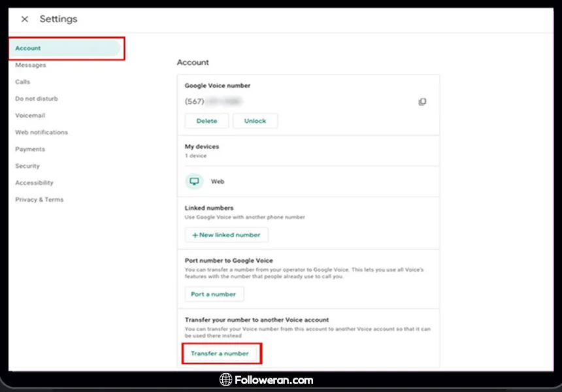Add a New linked number
This screenshot has height=392, width=562.
point(226,235)
